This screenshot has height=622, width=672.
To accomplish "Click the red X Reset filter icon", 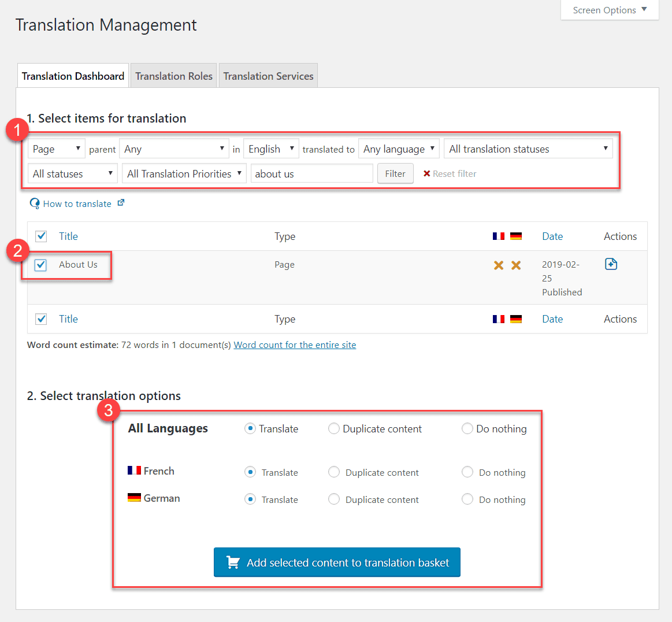I will [427, 174].
